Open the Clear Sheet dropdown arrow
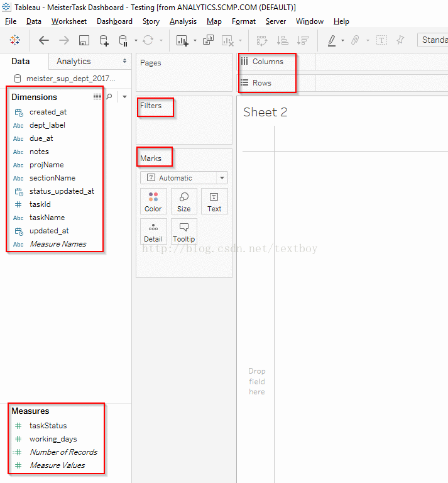Screen dimensions: 448x483 coord(240,40)
